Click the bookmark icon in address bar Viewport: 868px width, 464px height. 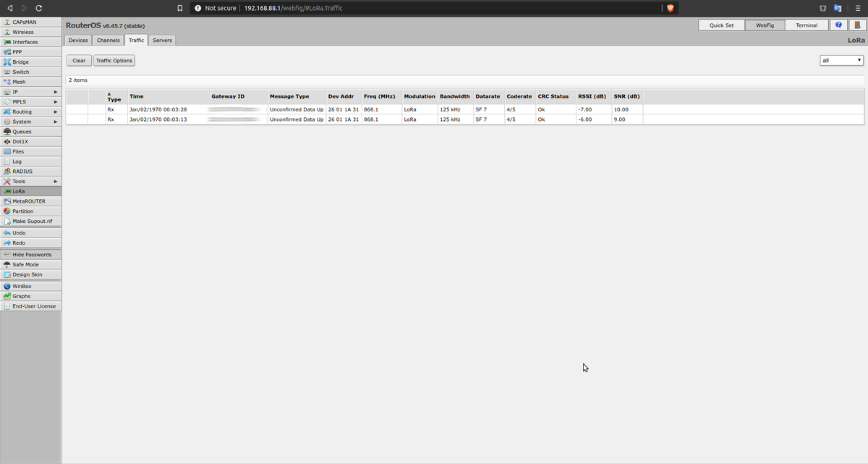[x=179, y=7]
